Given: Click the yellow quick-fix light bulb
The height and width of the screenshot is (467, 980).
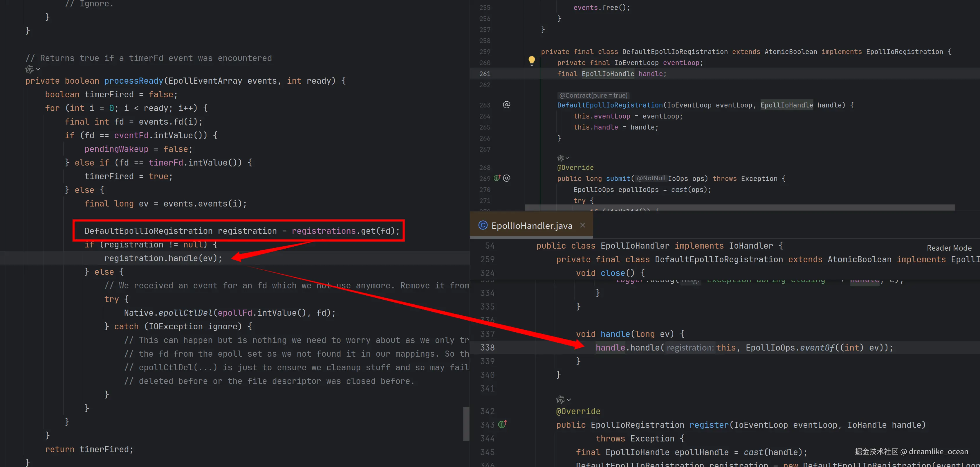Looking at the screenshot, I should coord(531,60).
